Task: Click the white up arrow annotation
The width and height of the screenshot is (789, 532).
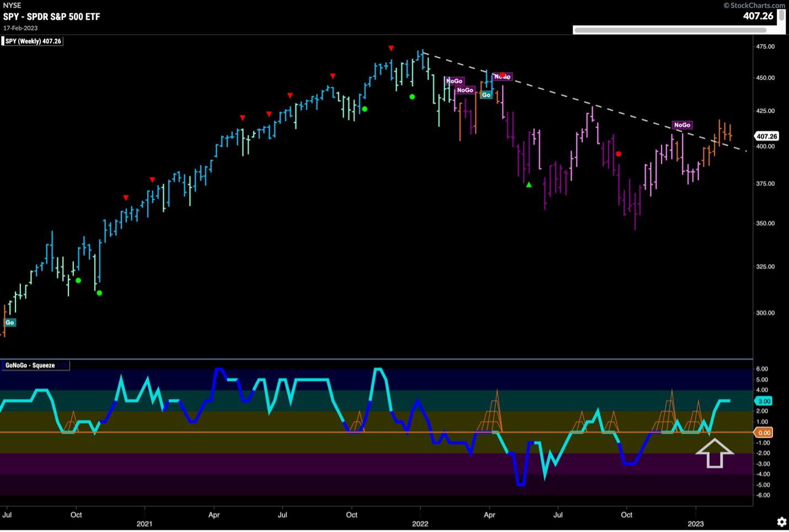Action: point(715,453)
